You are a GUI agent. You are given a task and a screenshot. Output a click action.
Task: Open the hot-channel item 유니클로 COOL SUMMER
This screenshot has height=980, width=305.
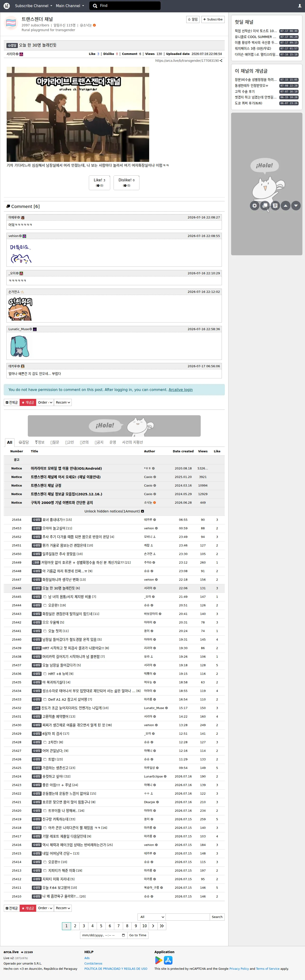pyautogui.click(x=256, y=37)
